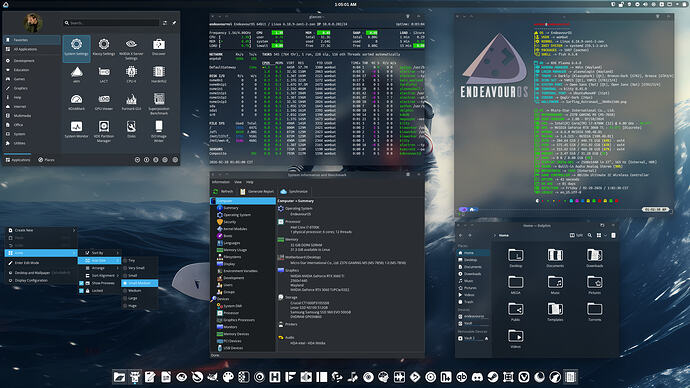
Task: Click Generate Report button
Action: coord(257,191)
